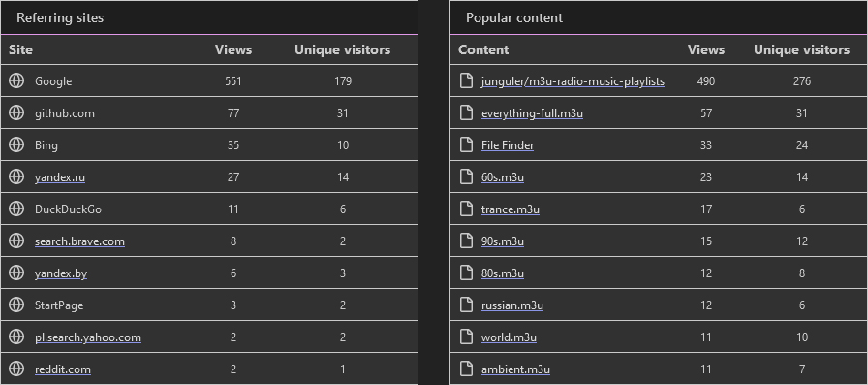Open the 90s.m3u playlist link

503,241
